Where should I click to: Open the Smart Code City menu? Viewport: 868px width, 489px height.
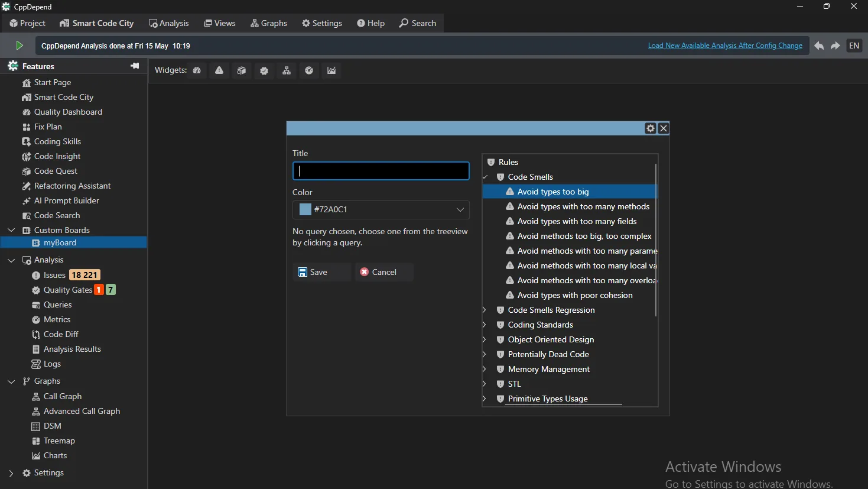[x=96, y=23]
